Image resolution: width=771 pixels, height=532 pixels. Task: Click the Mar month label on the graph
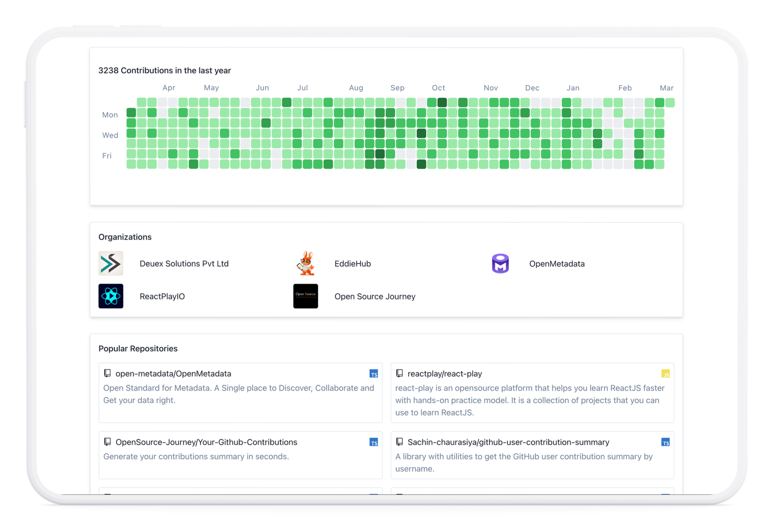click(x=667, y=88)
